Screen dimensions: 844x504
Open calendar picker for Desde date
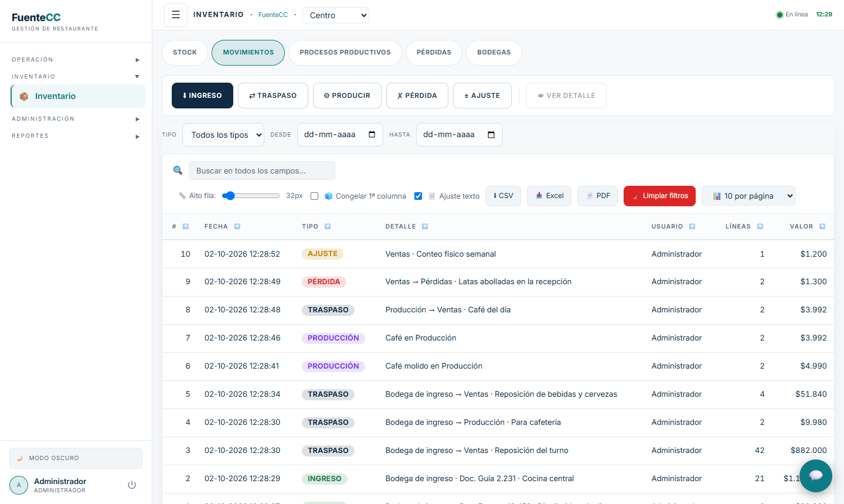pos(372,134)
